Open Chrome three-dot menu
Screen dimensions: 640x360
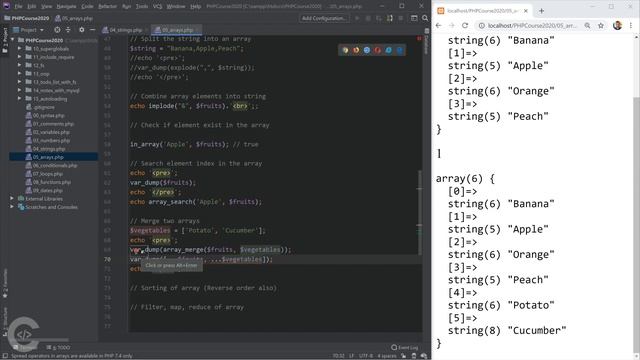tap(631, 25)
